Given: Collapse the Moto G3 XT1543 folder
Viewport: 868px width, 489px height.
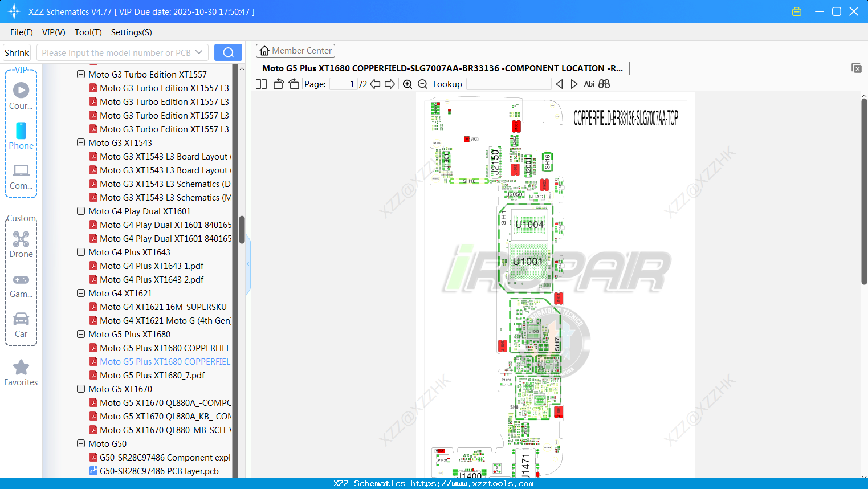Looking at the screenshot, I should [81, 142].
